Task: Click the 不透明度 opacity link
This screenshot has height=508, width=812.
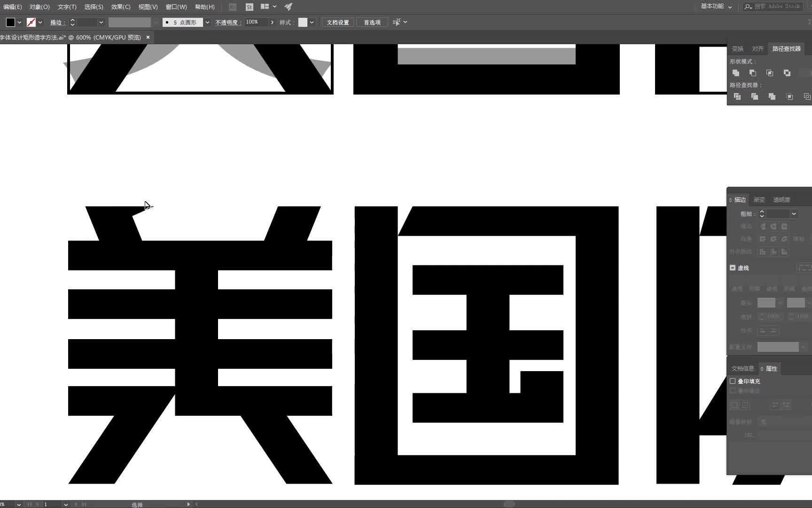Action: point(228,22)
